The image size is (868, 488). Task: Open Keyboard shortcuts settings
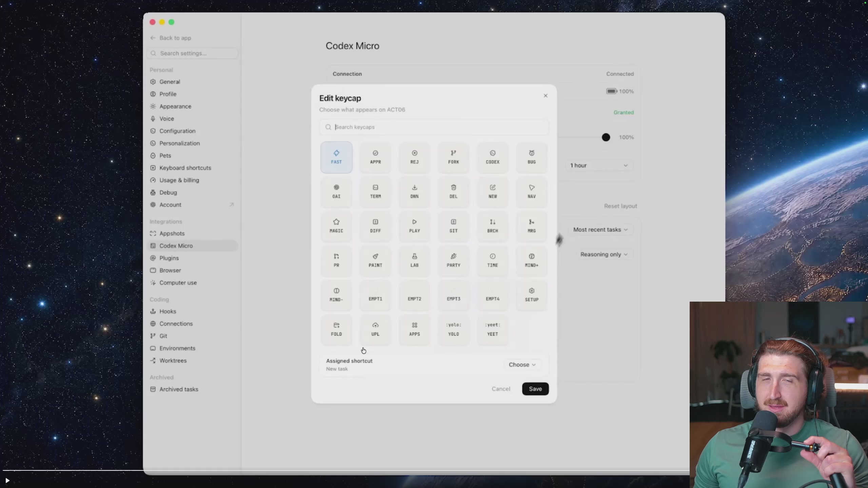pos(193,168)
